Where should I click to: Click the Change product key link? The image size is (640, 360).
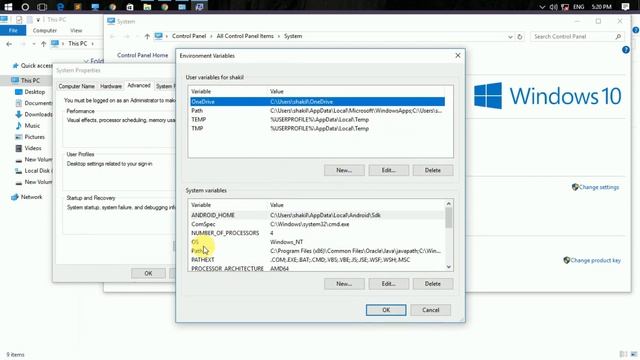coord(595,260)
